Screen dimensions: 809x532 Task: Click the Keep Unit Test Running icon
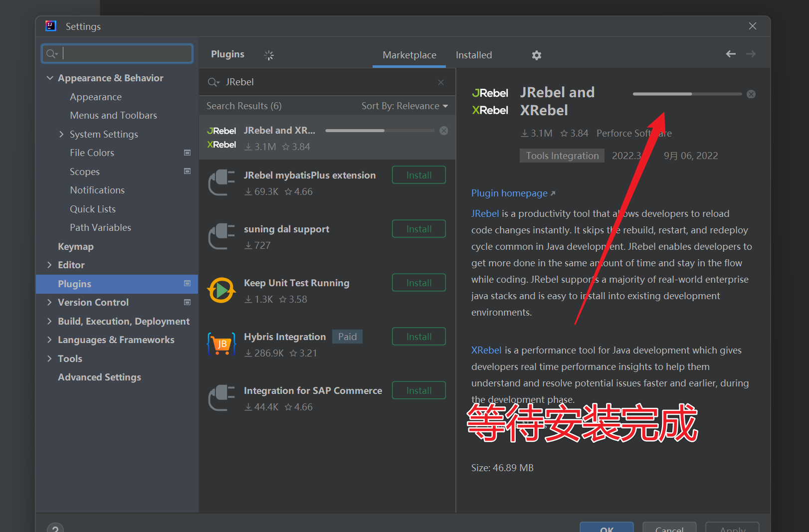click(x=221, y=290)
